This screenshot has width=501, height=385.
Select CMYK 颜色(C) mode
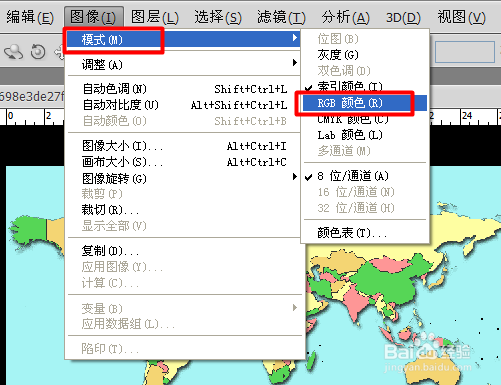point(365,119)
